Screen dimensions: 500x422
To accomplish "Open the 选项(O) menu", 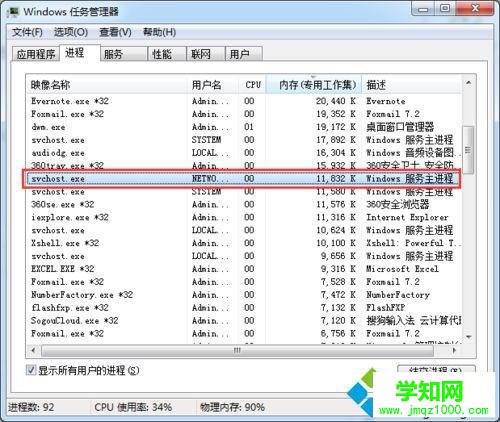I will (71, 32).
